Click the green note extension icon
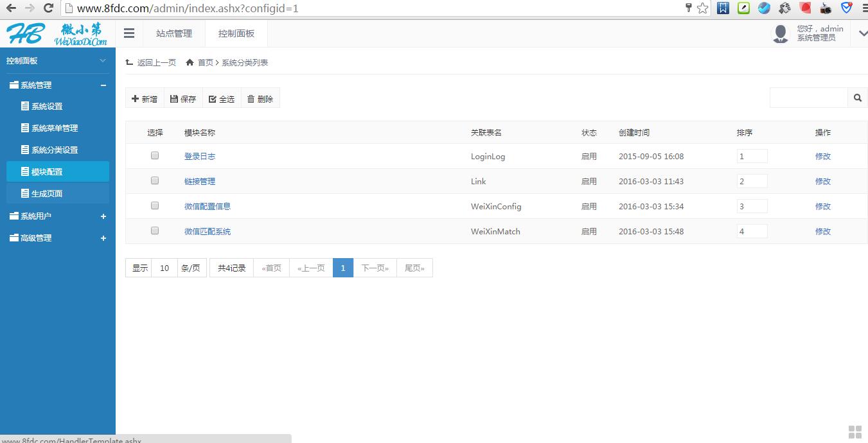The image size is (868, 443). [743, 8]
